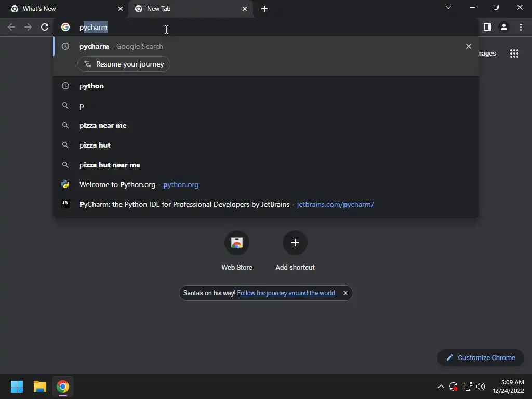Image resolution: width=532 pixels, height=399 pixels.
Task: Open the clock showing 5:09 AM
Action: tap(508, 387)
